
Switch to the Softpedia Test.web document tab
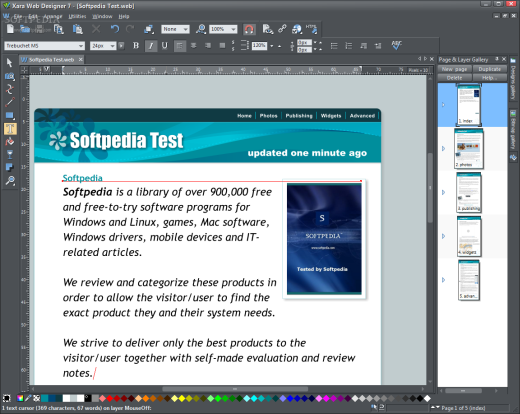[51, 60]
